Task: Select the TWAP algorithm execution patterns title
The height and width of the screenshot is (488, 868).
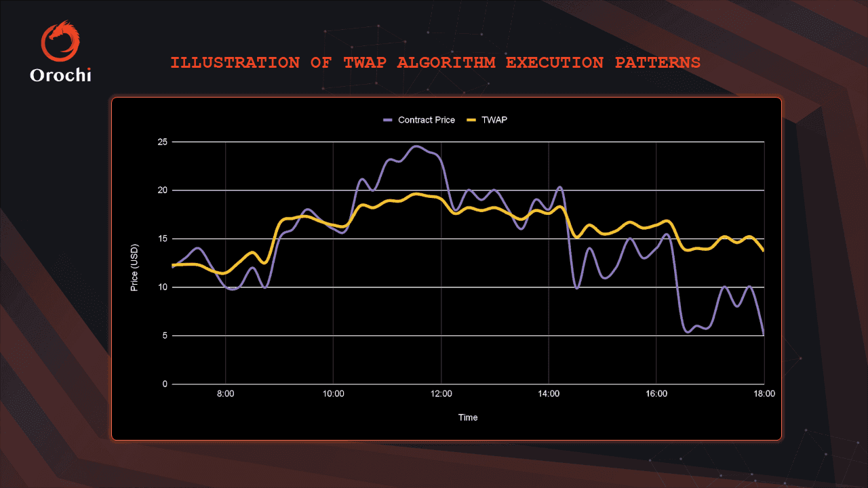Action: (435, 63)
